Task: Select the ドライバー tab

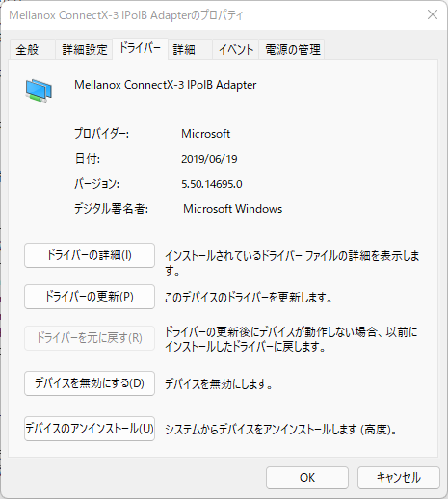Action: [140, 48]
